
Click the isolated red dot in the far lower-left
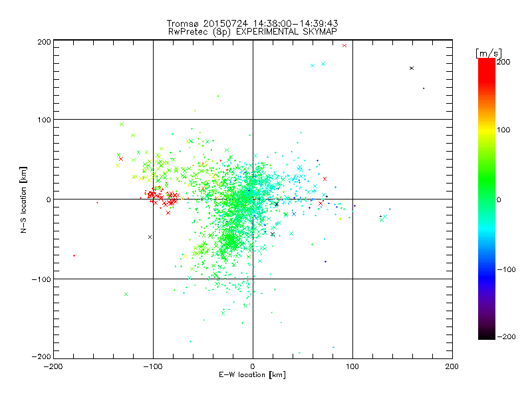(74, 255)
